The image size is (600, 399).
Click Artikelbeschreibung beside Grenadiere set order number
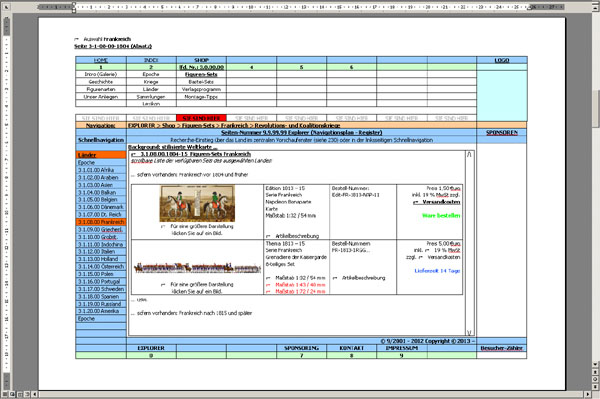click(364, 278)
